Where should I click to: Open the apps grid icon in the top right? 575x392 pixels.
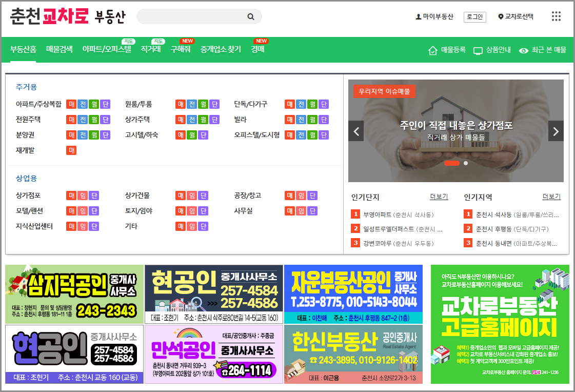[556, 16]
